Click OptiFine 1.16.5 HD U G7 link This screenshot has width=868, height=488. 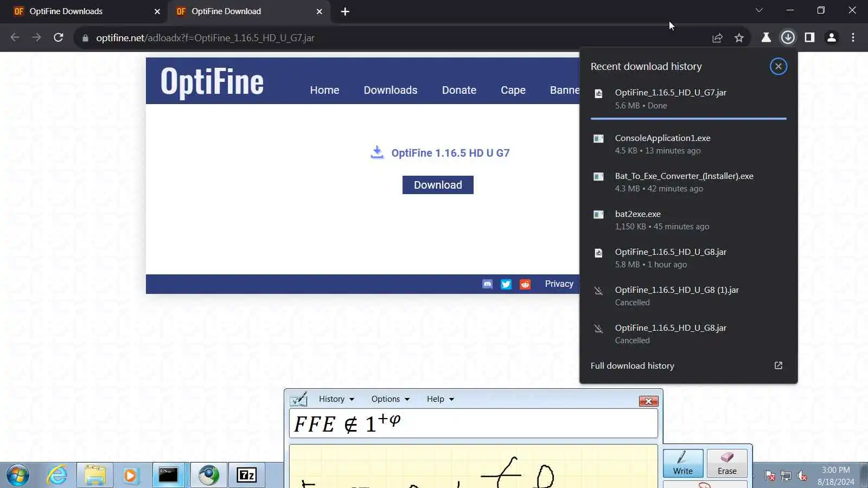[x=450, y=153]
